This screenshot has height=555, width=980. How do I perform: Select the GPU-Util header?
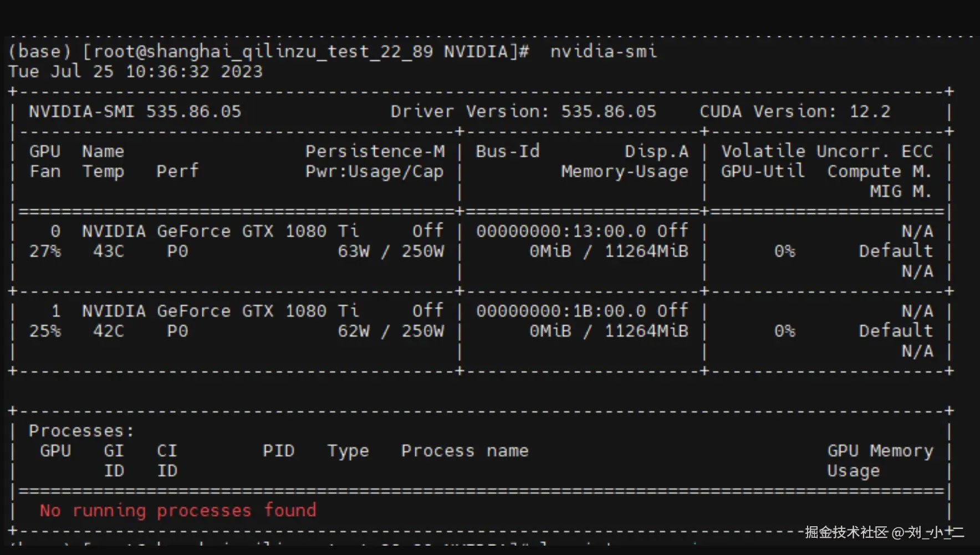click(x=763, y=171)
